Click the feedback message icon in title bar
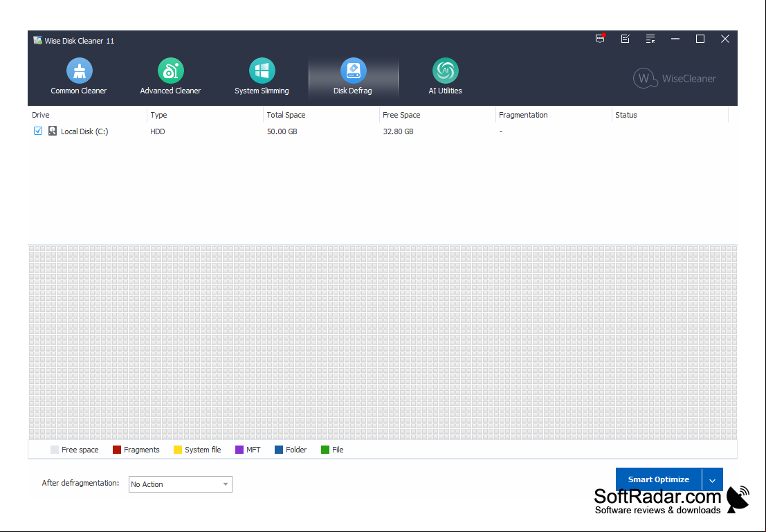 click(x=600, y=39)
